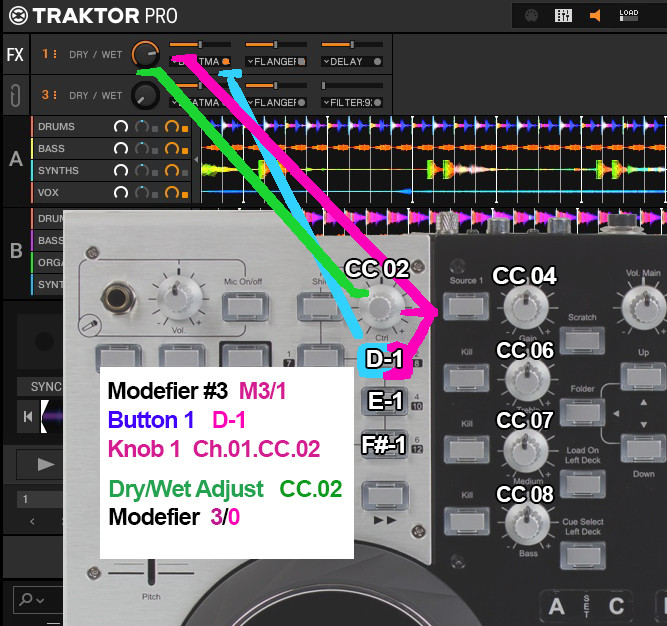Viewport: 667px width, 626px height.
Task: Adjust FX unit 3 dry/wet knob
Action: 145,96
